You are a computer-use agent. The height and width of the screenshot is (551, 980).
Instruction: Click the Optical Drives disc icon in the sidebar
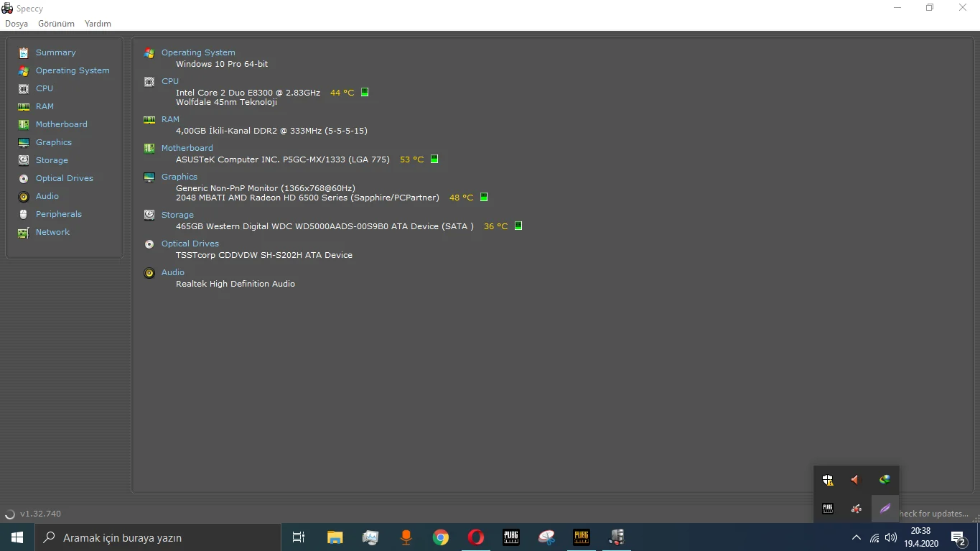click(x=24, y=177)
